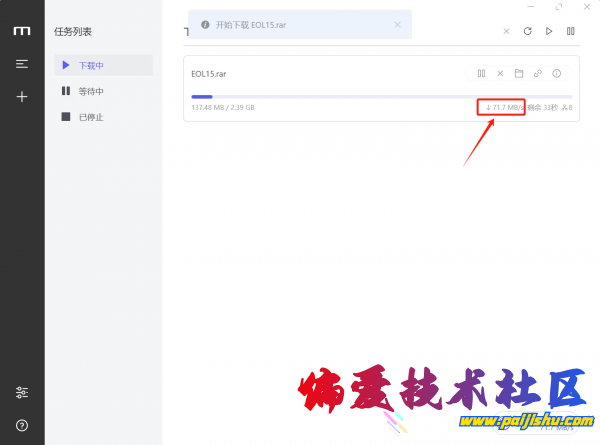This screenshot has width=600, height=445.
Task: Add a new download task with plus icon
Action: (22, 97)
